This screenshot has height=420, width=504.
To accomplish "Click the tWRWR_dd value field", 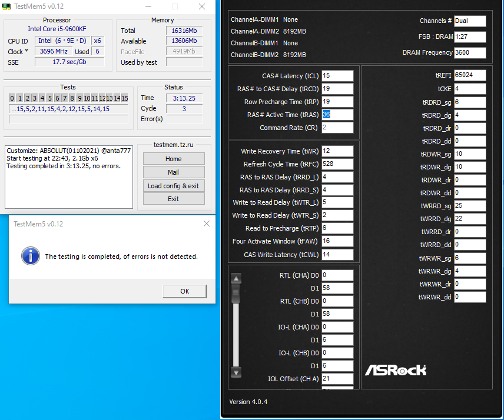I will coord(470,297).
